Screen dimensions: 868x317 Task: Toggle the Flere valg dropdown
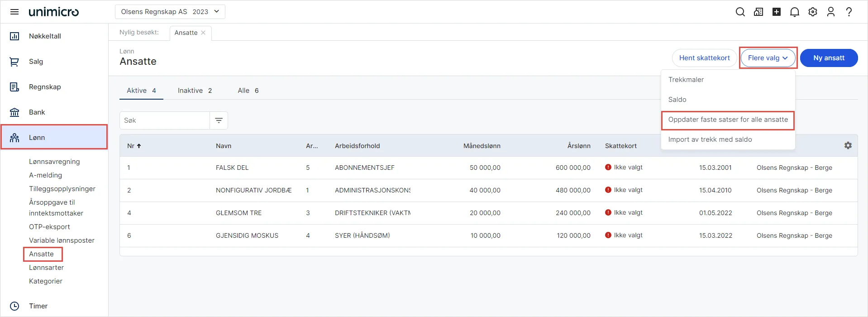pyautogui.click(x=768, y=58)
